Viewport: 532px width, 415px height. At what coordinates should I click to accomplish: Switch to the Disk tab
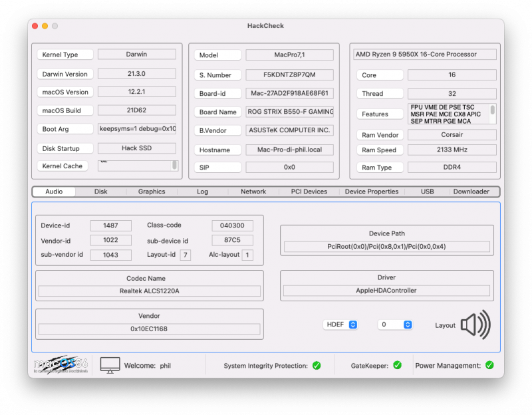pyautogui.click(x=100, y=192)
